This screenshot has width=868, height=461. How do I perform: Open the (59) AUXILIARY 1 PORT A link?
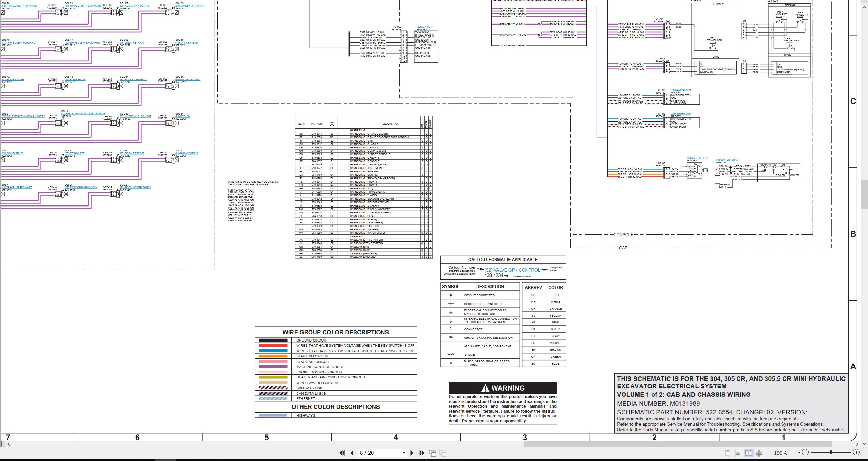[190, 6]
